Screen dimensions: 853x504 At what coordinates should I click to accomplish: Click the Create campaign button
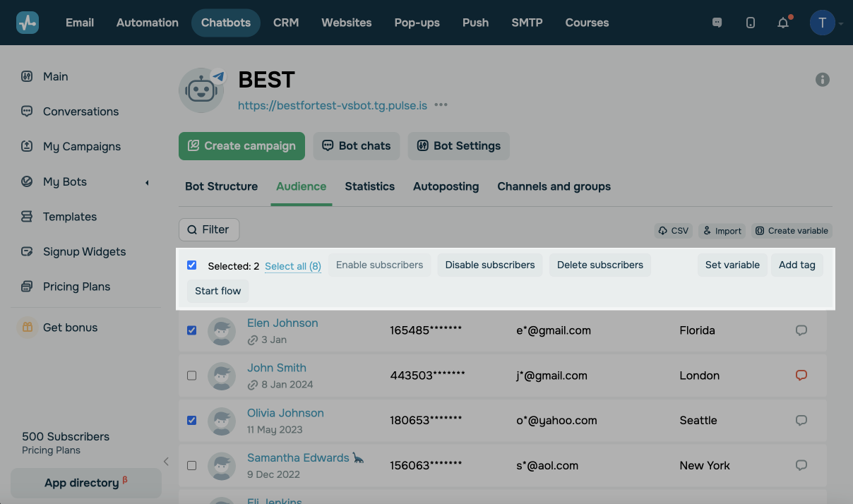pos(241,146)
